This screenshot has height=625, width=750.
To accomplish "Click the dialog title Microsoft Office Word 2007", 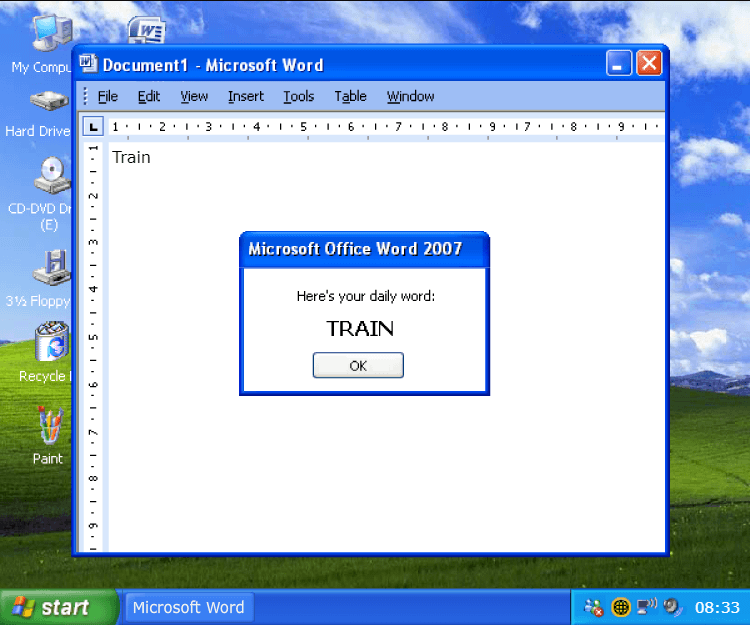I will tap(355, 249).
